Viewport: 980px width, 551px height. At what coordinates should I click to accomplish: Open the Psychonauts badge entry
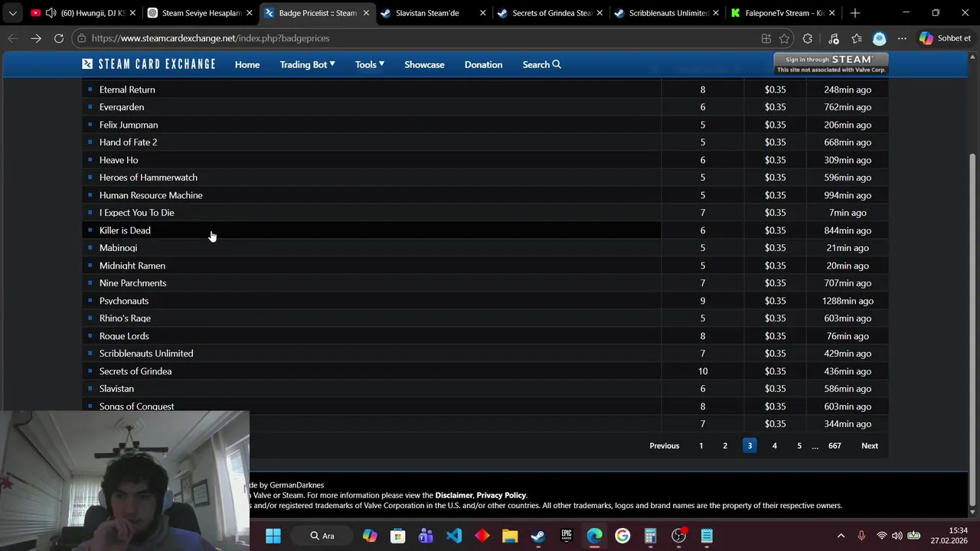coord(124,301)
